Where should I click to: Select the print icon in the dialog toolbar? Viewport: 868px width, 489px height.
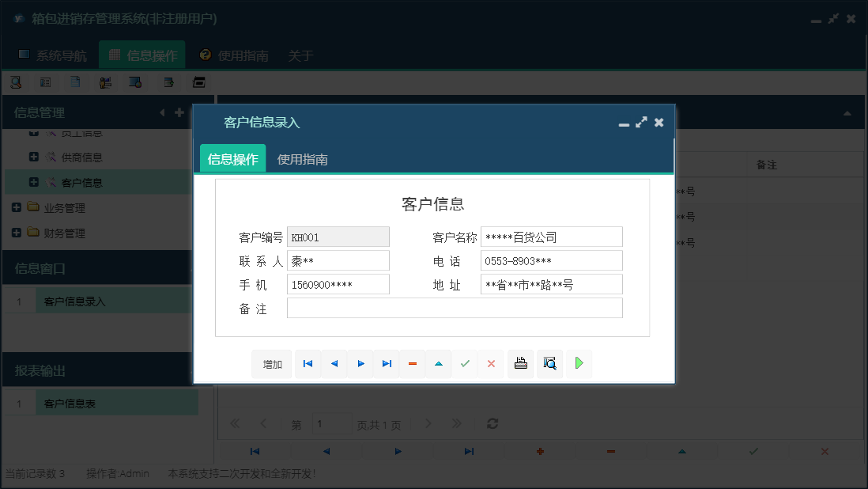(520, 363)
